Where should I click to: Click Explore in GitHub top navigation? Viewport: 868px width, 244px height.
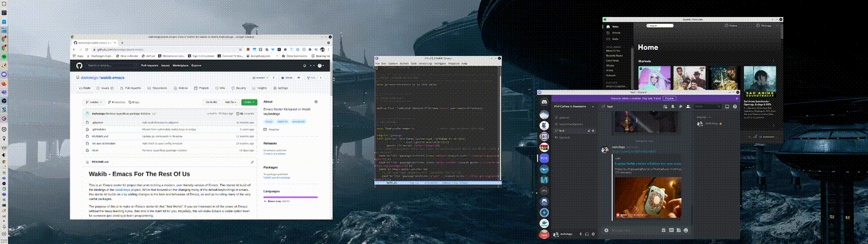[197, 65]
